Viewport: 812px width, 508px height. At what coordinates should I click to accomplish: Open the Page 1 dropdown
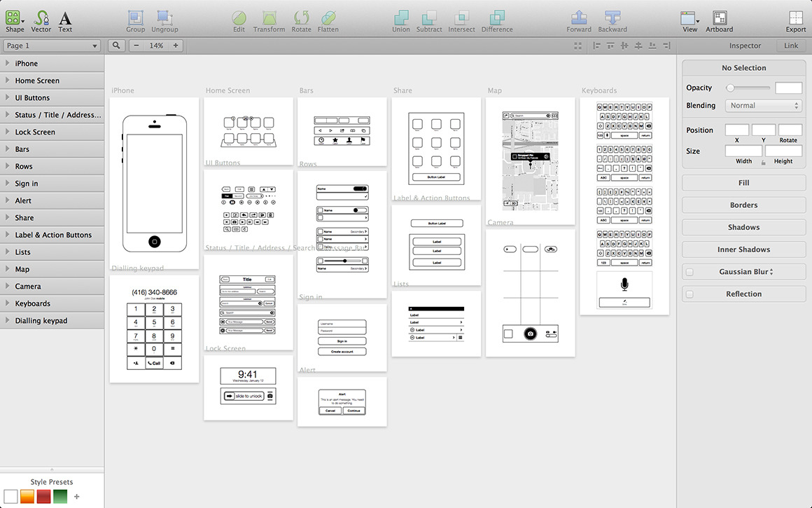pyautogui.click(x=52, y=46)
